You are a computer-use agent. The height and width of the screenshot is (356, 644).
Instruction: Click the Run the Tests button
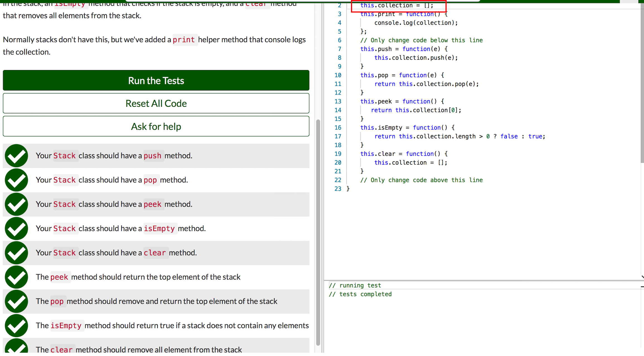[156, 80]
